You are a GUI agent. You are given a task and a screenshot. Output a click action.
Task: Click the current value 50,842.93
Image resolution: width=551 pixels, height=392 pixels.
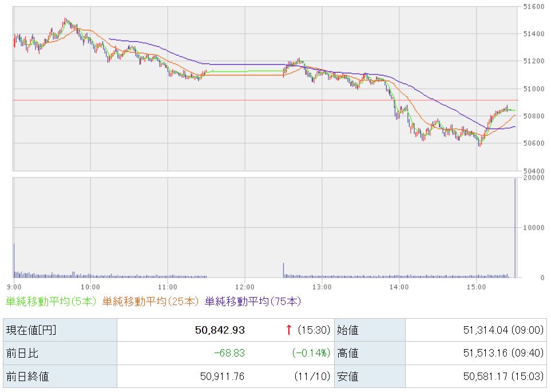click(220, 330)
